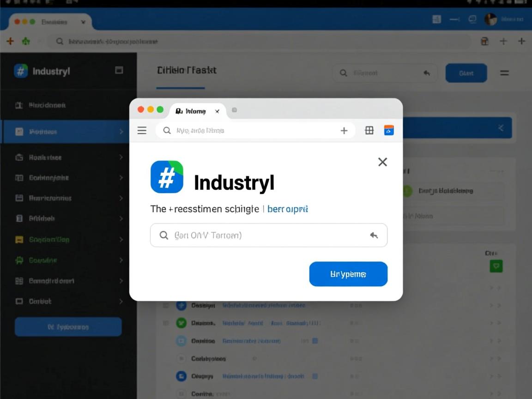Open the hamburger menu in popup toolbar
This screenshot has width=532, height=399.
point(142,130)
